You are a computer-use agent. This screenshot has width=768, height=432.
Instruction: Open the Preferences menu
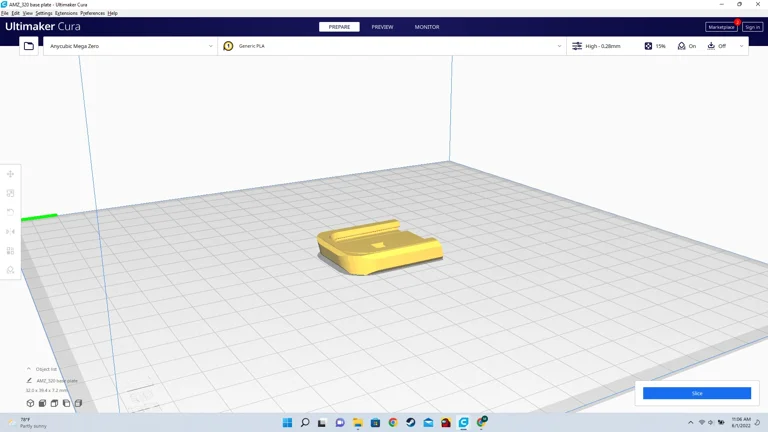pos(92,13)
